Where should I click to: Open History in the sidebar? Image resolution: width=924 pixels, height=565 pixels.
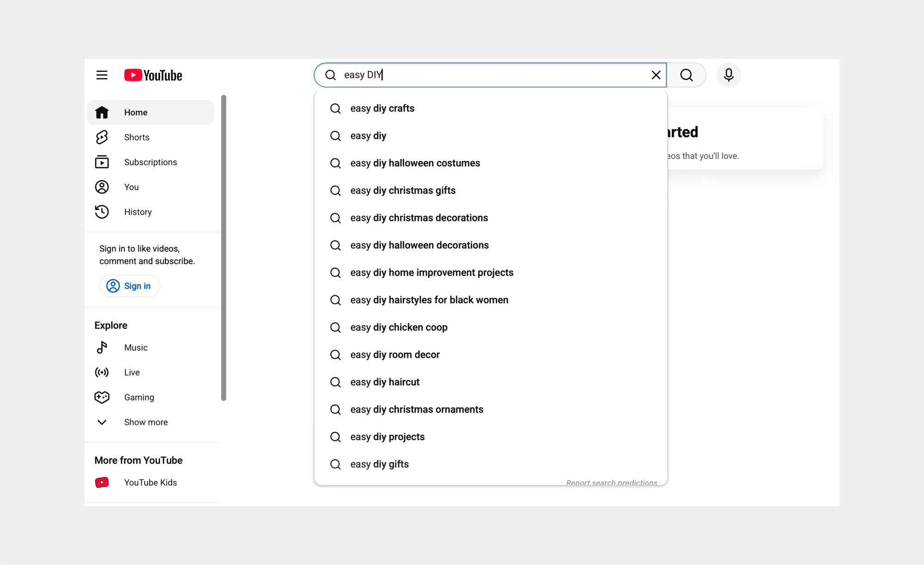pos(138,212)
